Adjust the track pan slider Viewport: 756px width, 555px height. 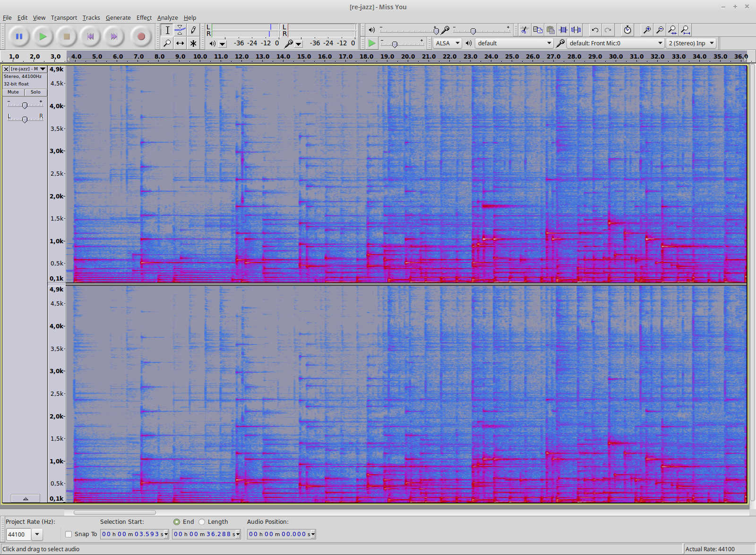25,119
